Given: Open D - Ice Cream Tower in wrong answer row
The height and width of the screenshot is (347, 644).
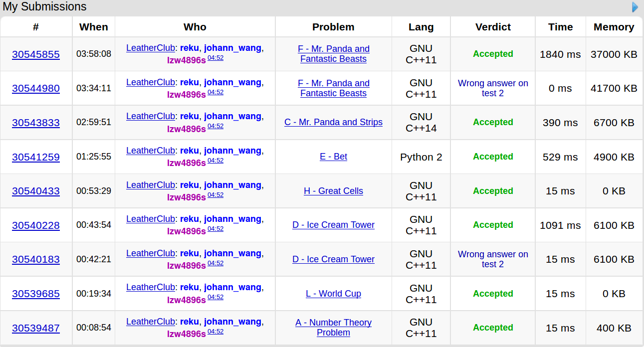Looking at the screenshot, I should click(333, 259).
